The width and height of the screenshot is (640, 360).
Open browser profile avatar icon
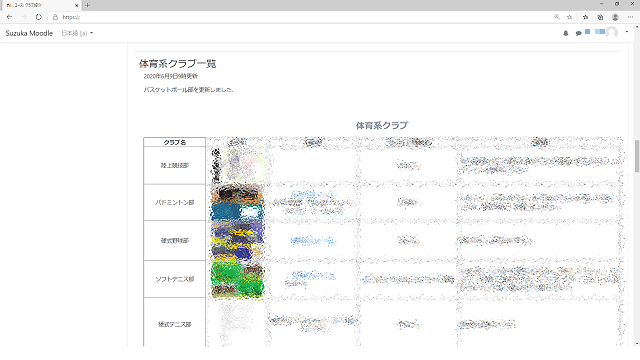click(615, 17)
